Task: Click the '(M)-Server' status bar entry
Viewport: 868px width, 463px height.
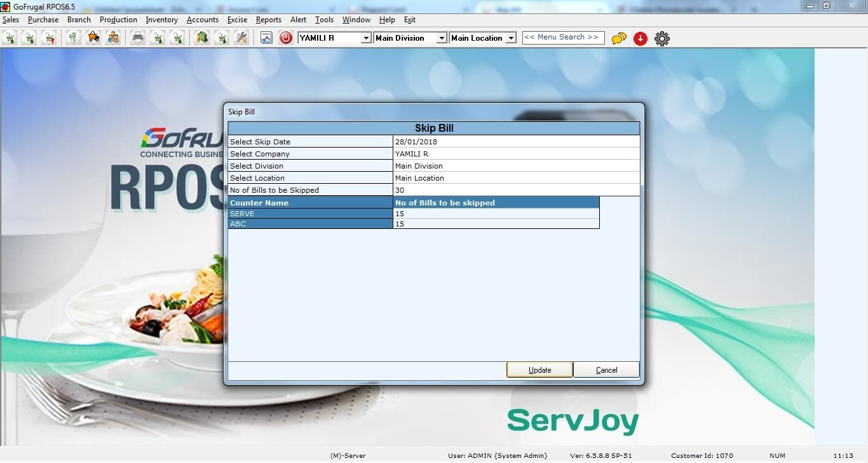Action: point(348,455)
